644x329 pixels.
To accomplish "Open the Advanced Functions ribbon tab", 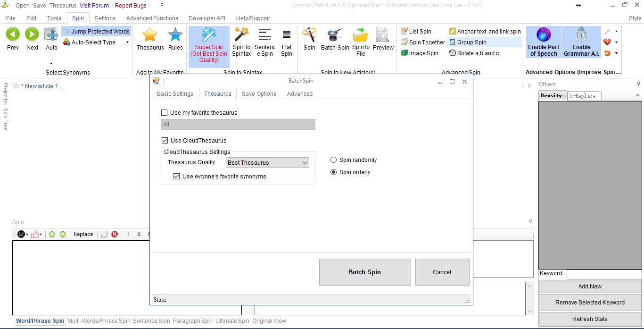I will [x=152, y=18].
